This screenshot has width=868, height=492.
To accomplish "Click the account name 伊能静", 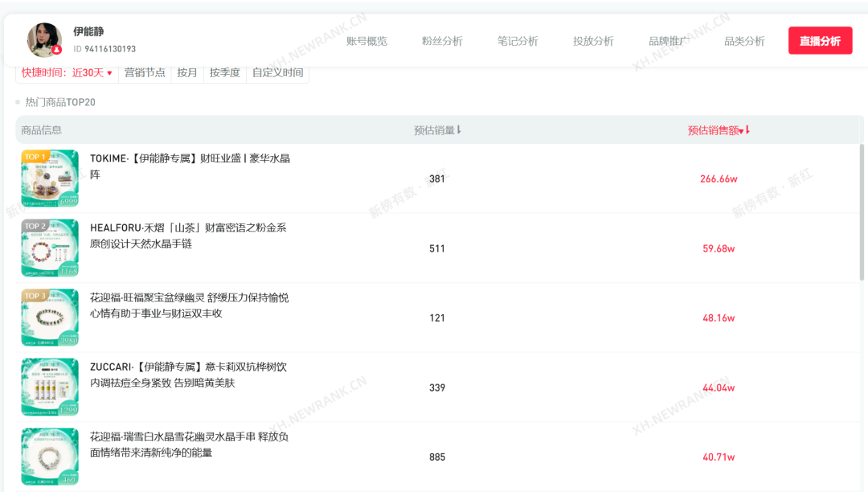I will (x=88, y=31).
